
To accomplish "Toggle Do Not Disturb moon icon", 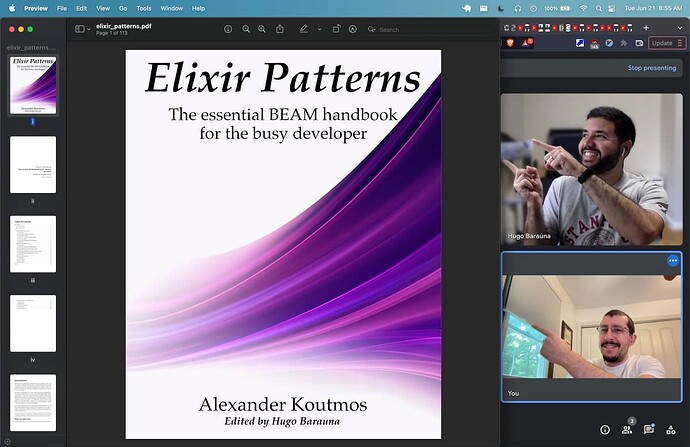I will click(501, 8).
